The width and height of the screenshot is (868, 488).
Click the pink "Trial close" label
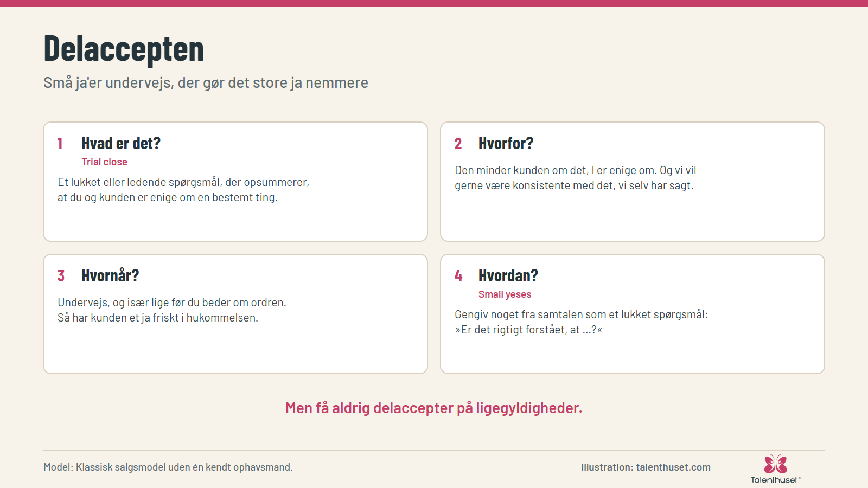click(104, 162)
